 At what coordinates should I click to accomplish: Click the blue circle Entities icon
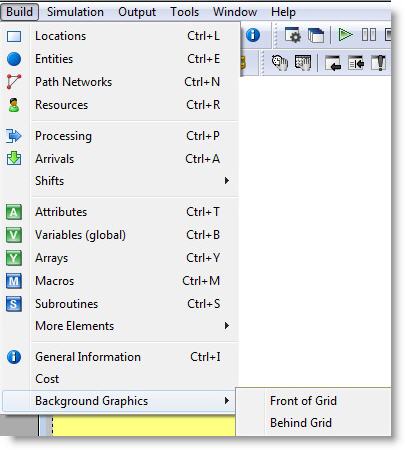(14, 59)
